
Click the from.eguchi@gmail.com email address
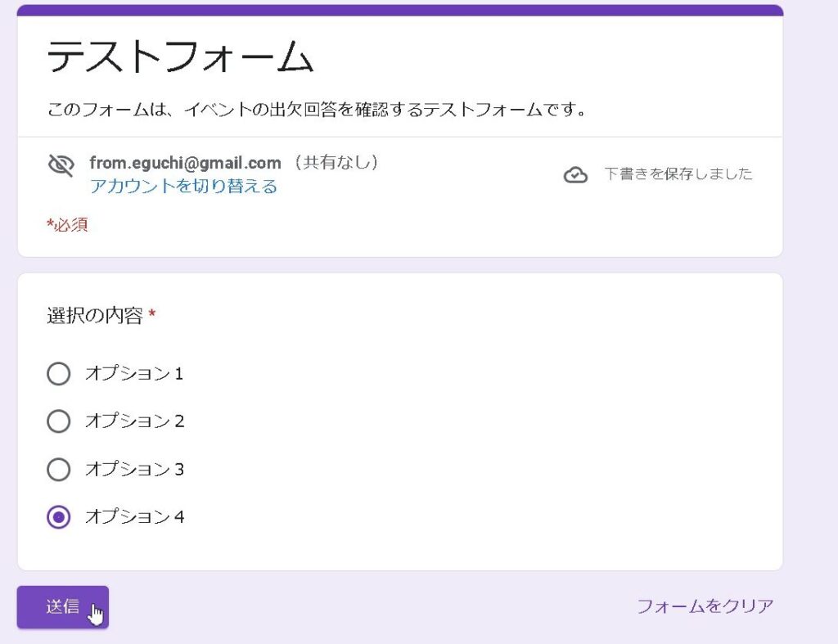pyautogui.click(x=185, y=163)
